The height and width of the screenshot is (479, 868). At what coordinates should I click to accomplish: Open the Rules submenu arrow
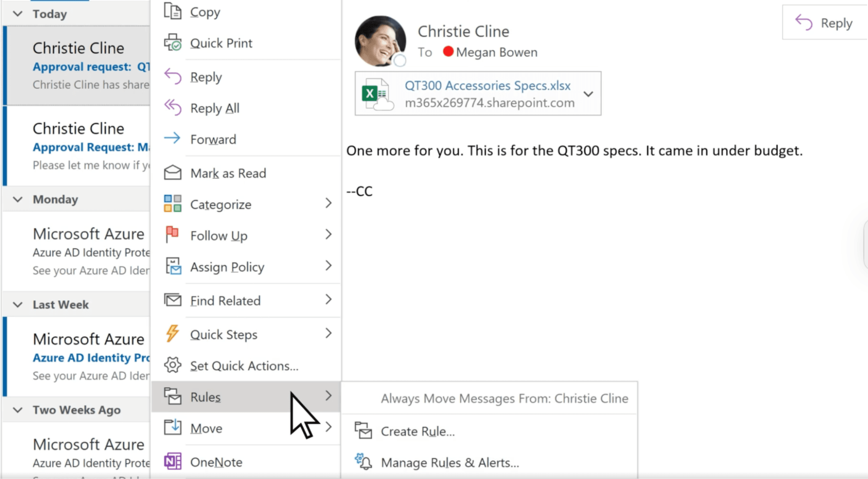pyautogui.click(x=329, y=396)
